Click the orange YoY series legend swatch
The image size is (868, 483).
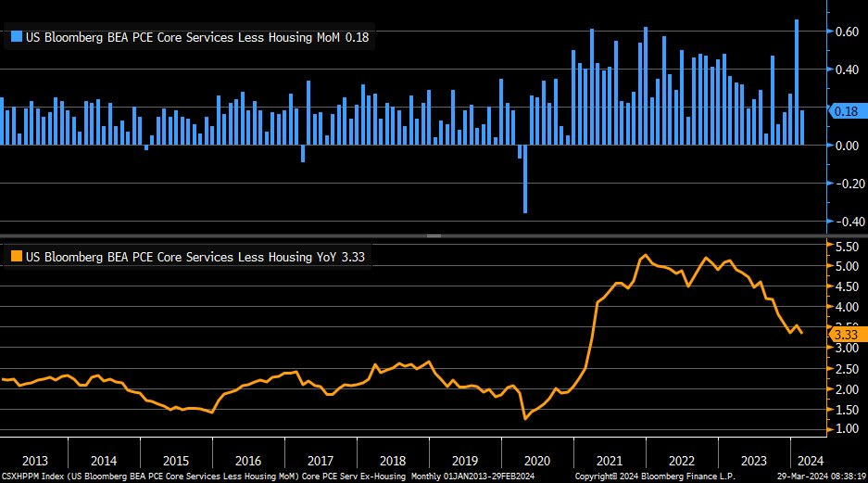coord(15,255)
